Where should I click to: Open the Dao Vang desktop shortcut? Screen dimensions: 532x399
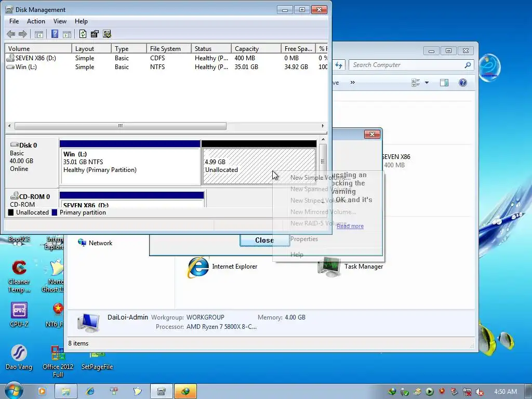point(19,357)
